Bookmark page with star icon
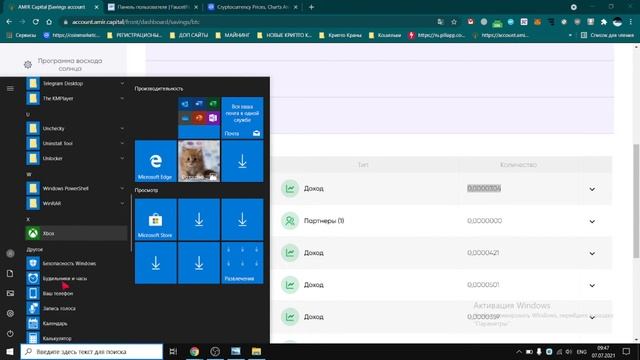Screen dimensions: 640x360 454,22
